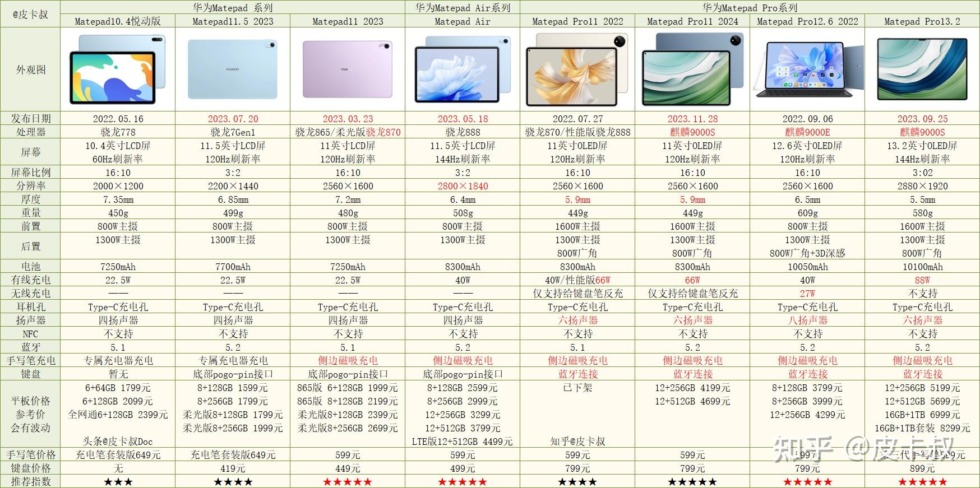Click the Matepad Pro12.6 2022 product image

click(x=807, y=69)
